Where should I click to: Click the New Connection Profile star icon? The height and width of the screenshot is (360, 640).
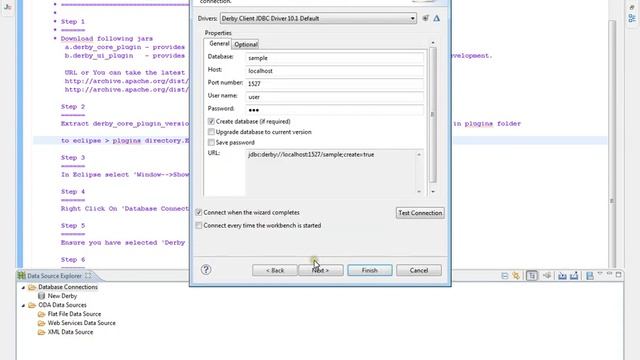pos(516,276)
